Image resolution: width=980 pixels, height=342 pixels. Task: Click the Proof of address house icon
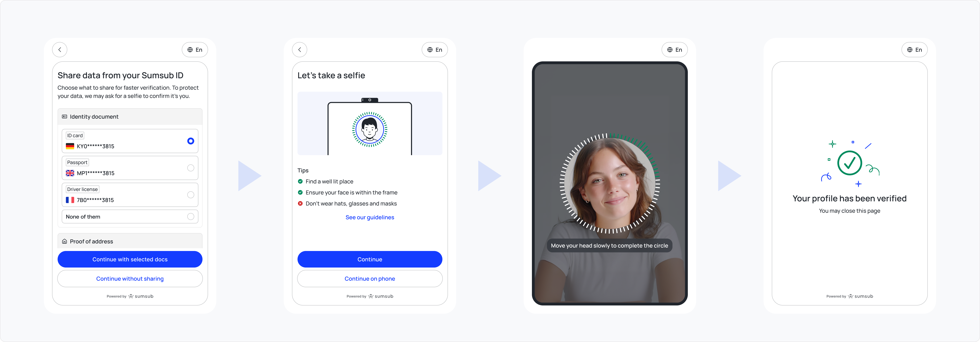click(x=64, y=242)
